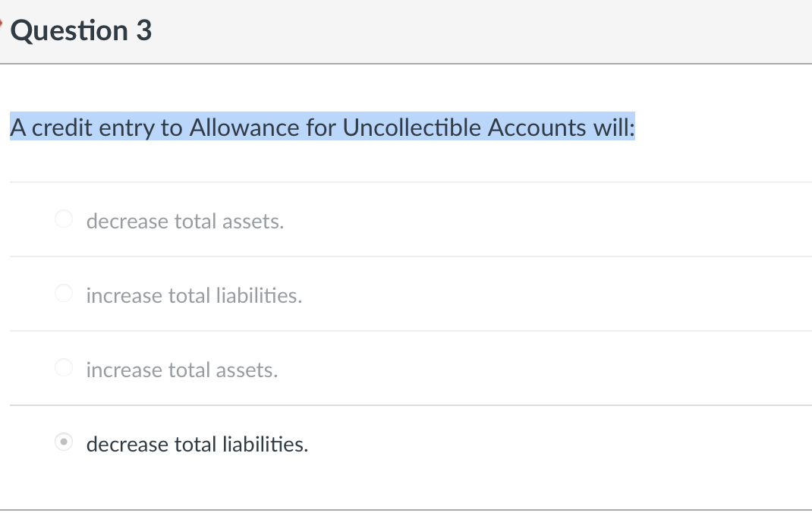The height and width of the screenshot is (513, 812).
Task: Select the 'increase total liabilities' radio button
Action: pos(64,293)
